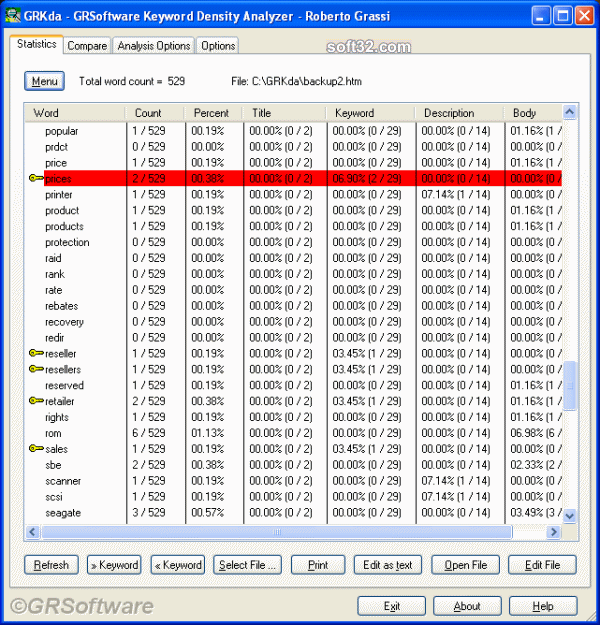The height and width of the screenshot is (625, 600).
Task: Open the About dialog button
Action: pos(467,606)
